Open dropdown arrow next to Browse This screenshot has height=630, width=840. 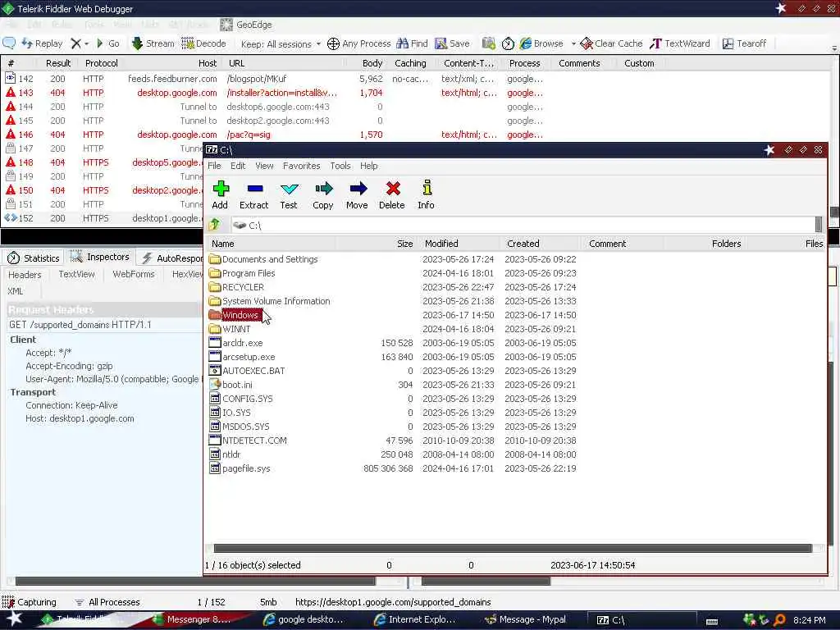point(573,44)
